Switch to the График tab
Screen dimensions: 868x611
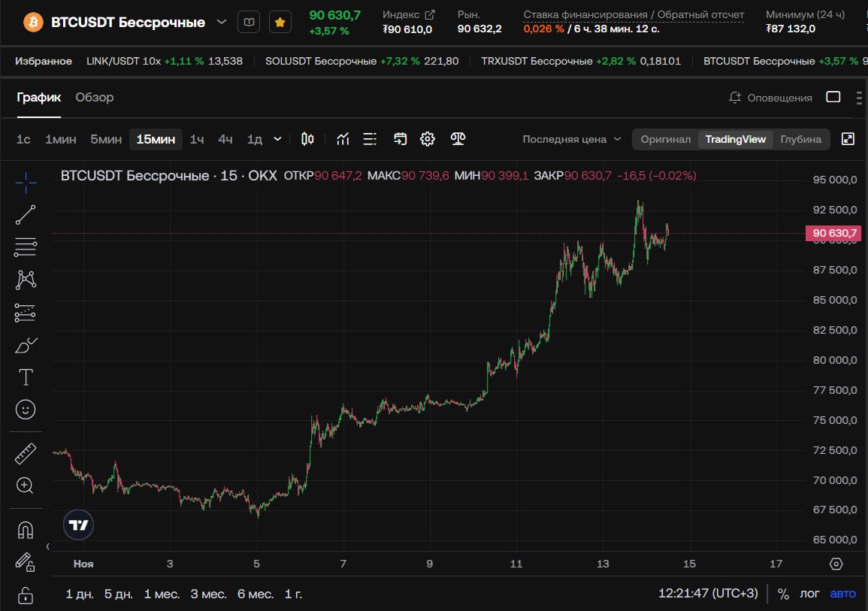point(39,98)
